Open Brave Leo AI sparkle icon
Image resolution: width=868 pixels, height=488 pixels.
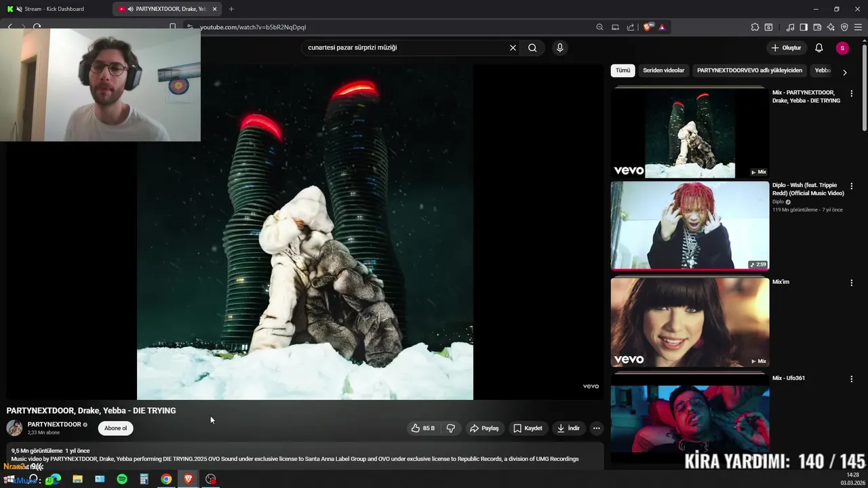tap(831, 27)
